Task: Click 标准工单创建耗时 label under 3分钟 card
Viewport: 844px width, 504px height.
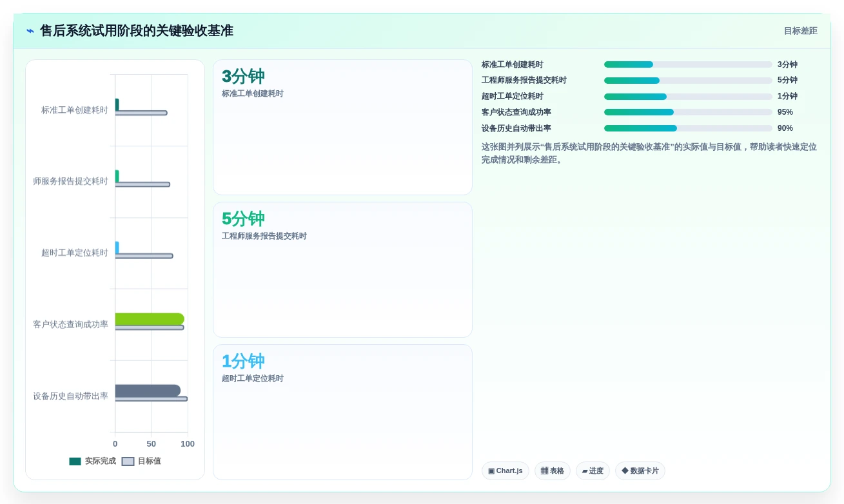Action: [x=253, y=93]
